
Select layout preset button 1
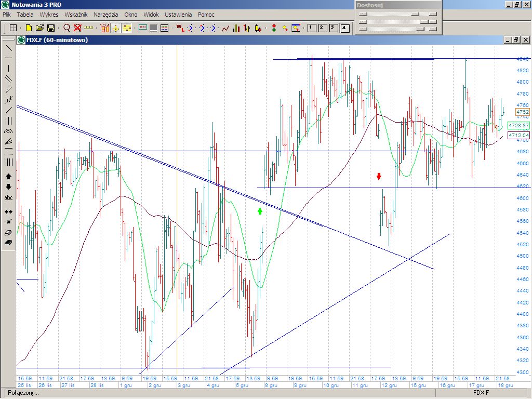[312, 28]
